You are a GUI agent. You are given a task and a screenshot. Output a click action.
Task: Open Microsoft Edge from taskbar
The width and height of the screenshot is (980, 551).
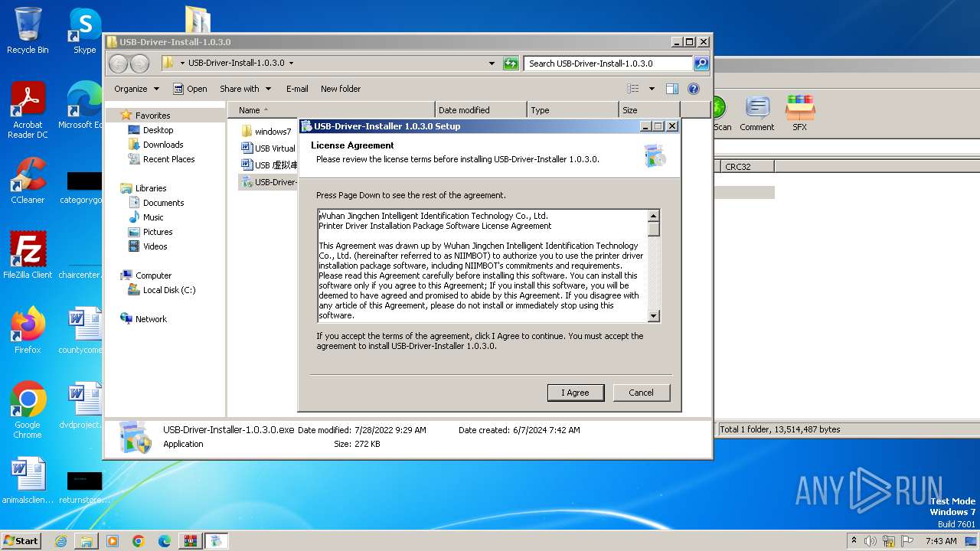coord(165,541)
